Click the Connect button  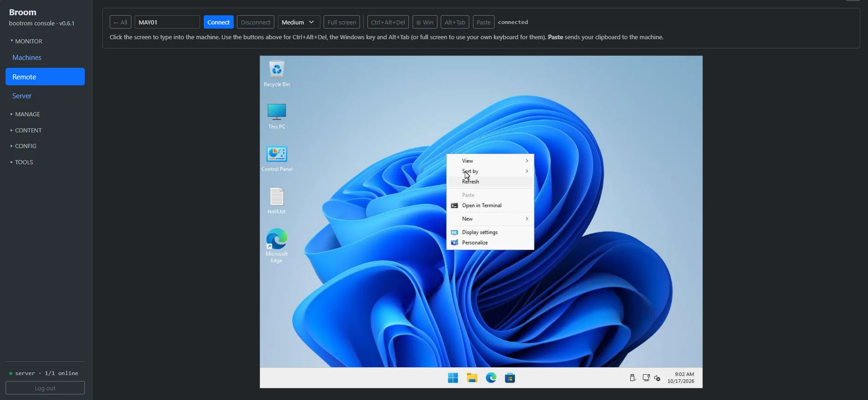pyautogui.click(x=218, y=22)
